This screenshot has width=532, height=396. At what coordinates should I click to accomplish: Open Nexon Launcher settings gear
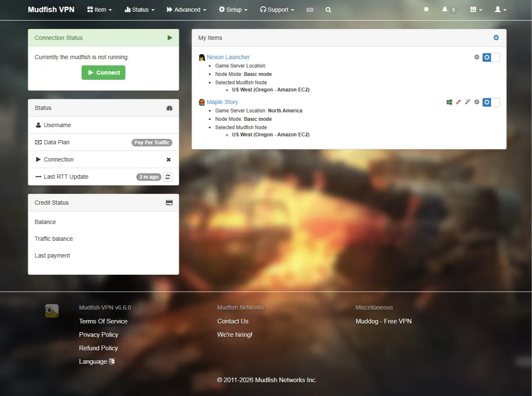point(477,57)
